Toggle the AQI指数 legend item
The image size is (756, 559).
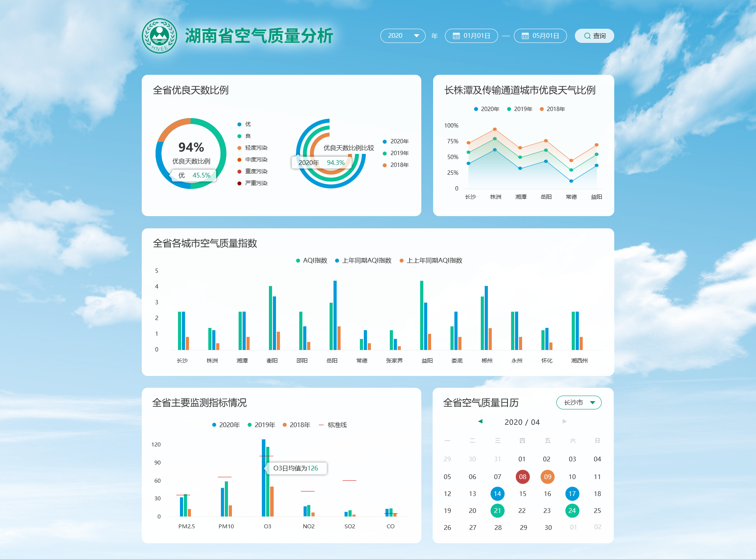311,261
